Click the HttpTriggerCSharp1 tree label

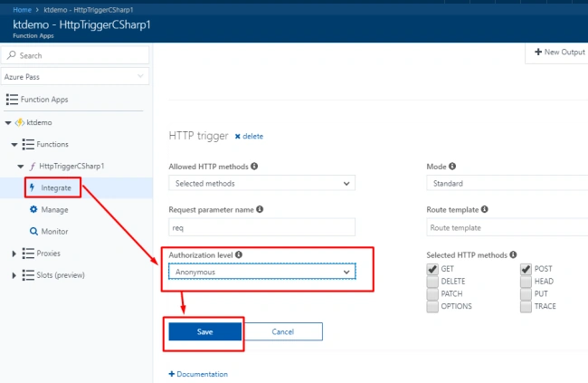pyautogui.click(x=71, y=166)
